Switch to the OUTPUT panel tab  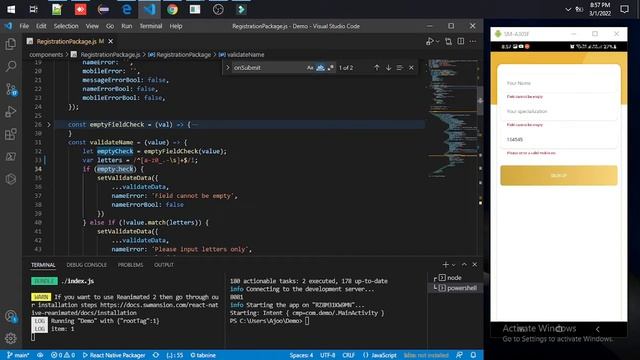click(x=164, y=265)
